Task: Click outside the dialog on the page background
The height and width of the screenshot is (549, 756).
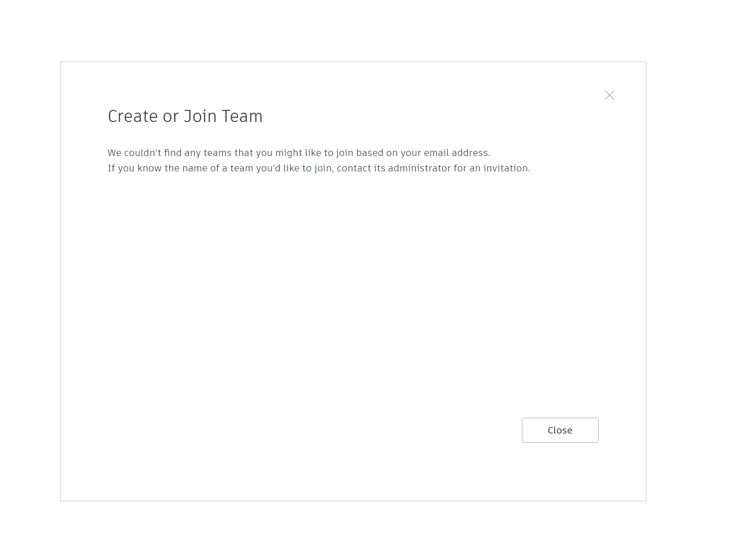Action: (28, 279)
